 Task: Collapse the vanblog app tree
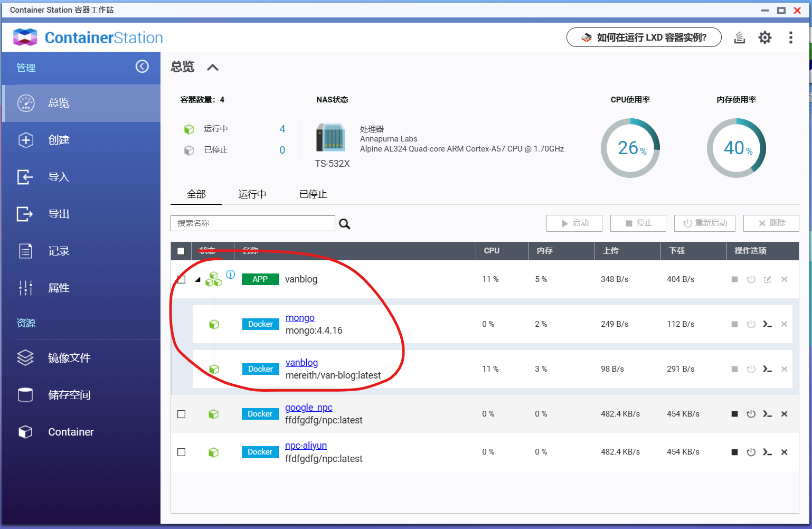point(197,280)
